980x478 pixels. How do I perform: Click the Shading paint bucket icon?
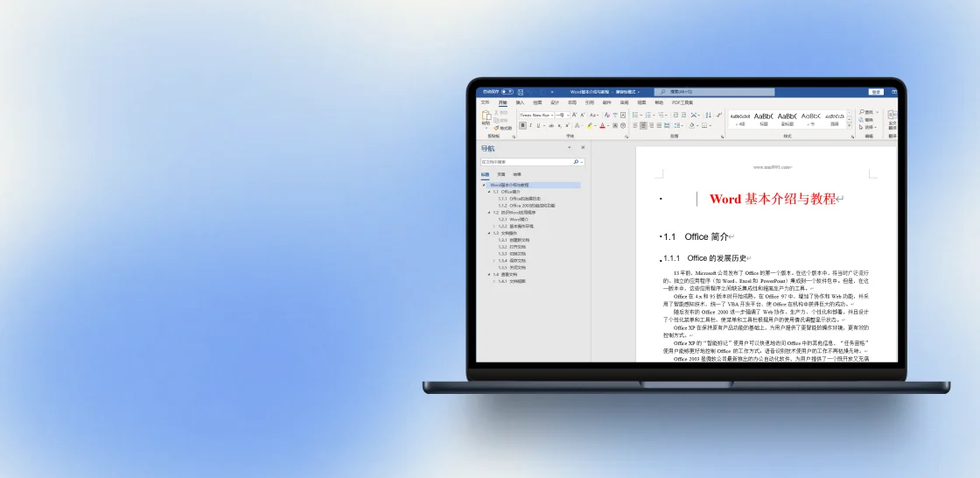click(692, 125)
